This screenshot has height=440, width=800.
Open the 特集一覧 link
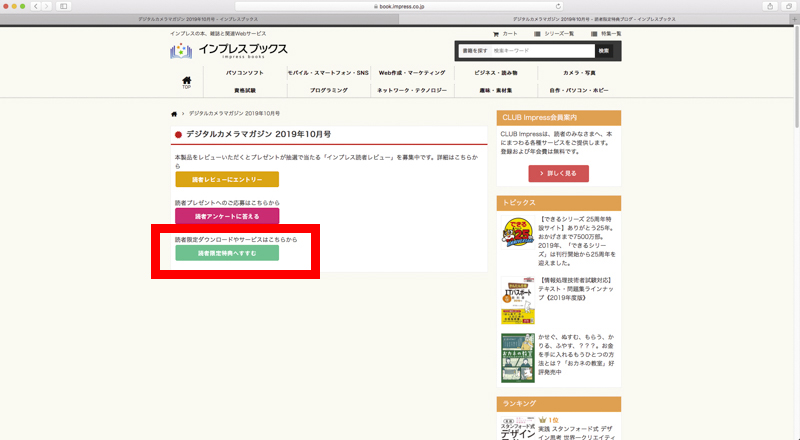click(606, 34)
